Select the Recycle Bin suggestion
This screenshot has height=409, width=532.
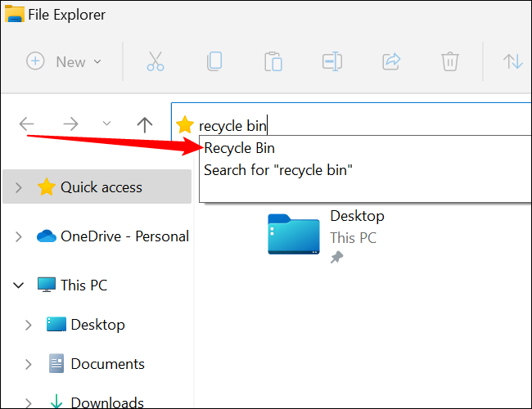pos(240,148)
